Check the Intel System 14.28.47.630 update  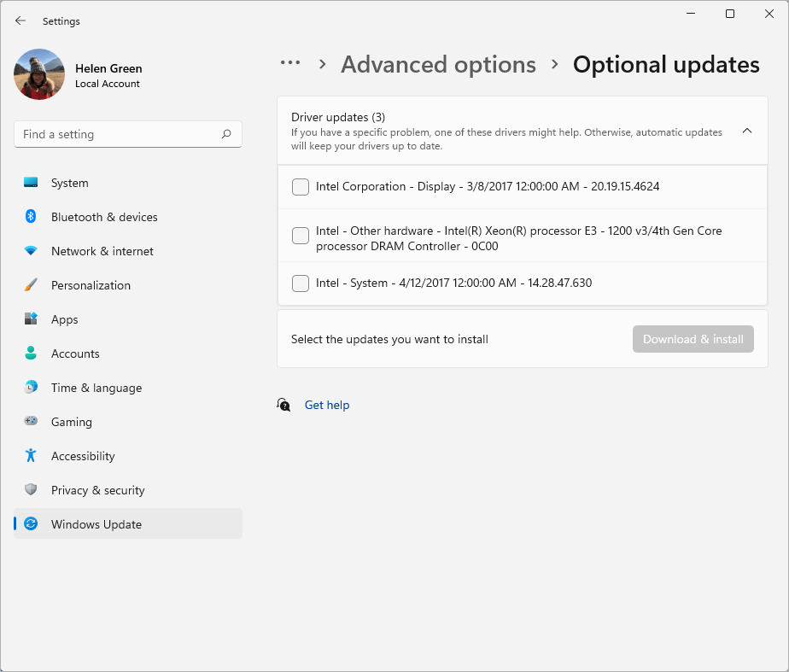pos(300,283)
